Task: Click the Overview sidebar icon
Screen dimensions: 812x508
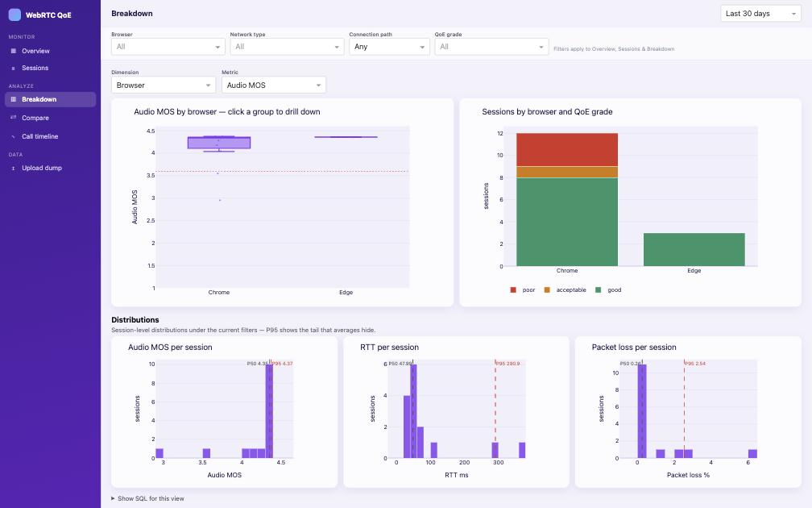Action: coord(14,51)
